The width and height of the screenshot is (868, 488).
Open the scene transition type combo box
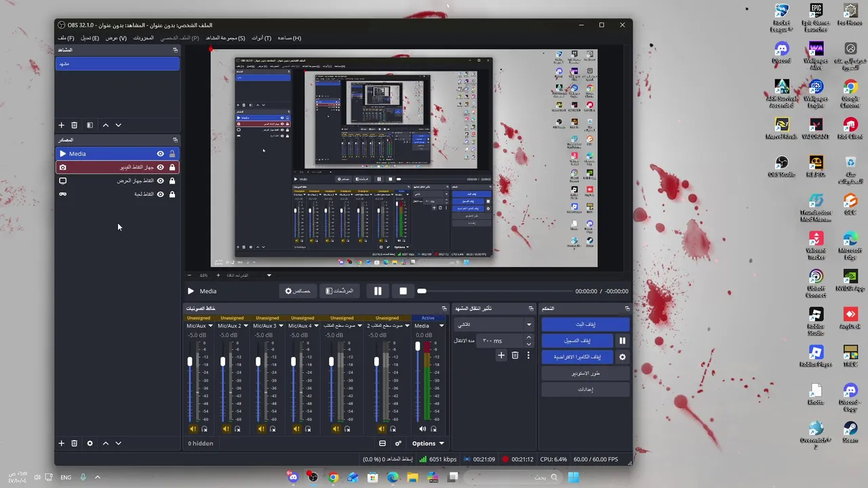[x=494, y=325]
